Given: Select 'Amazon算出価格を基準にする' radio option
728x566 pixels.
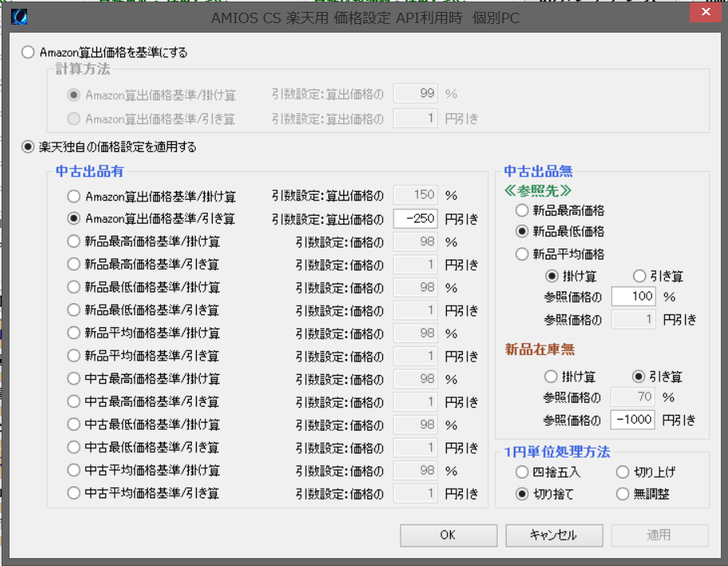Looking at the screenshot, I should click(x=29, y=52).
